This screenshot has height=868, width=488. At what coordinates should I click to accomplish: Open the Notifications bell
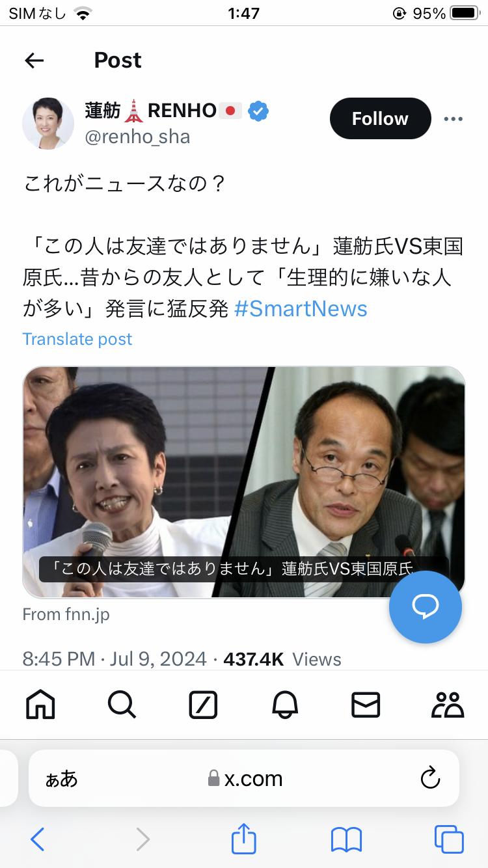[285, 705]
